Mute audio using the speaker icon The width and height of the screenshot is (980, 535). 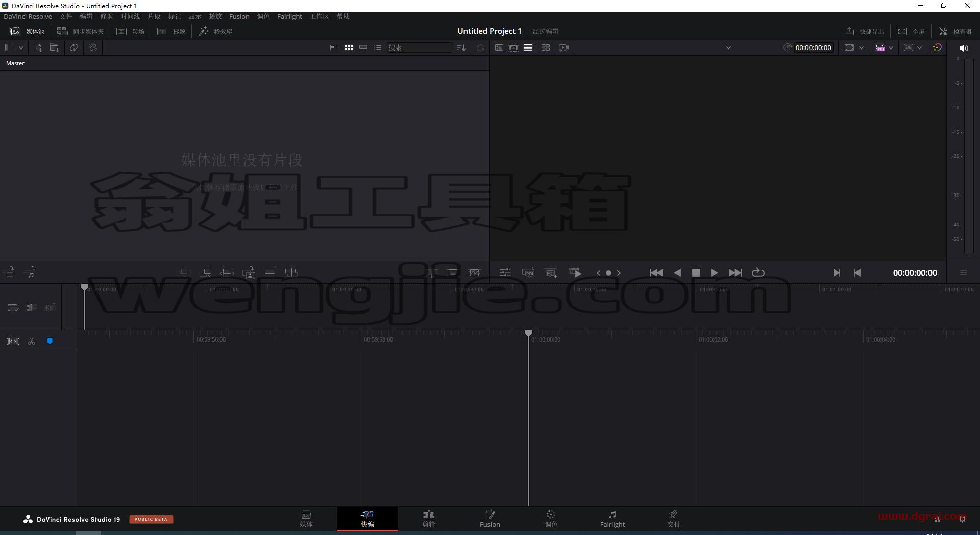964,48
